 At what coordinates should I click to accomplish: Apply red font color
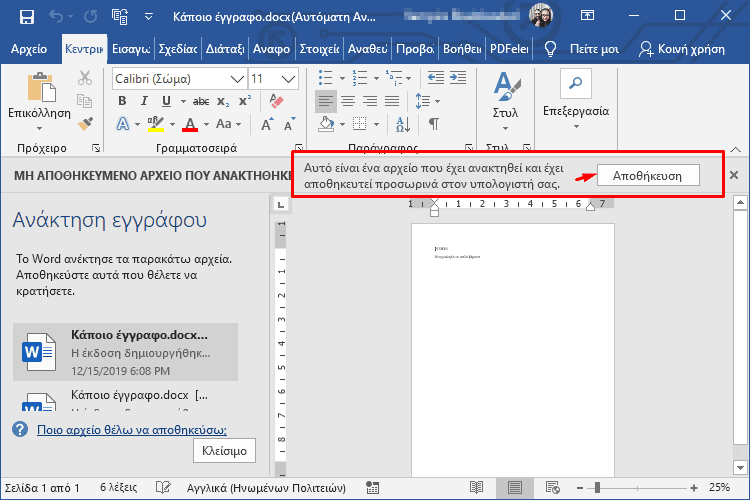190,124
